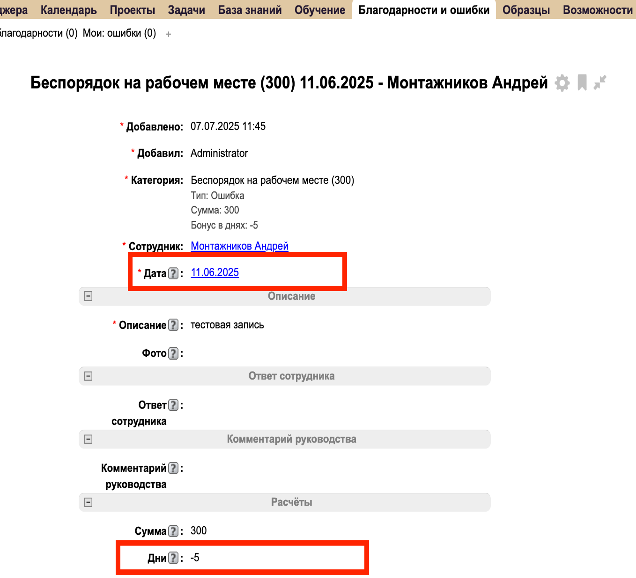Image resolution: width=636 pixels, height=578 pixels.
Task: Click the help icon beside Фото
Action: (173, 353)
